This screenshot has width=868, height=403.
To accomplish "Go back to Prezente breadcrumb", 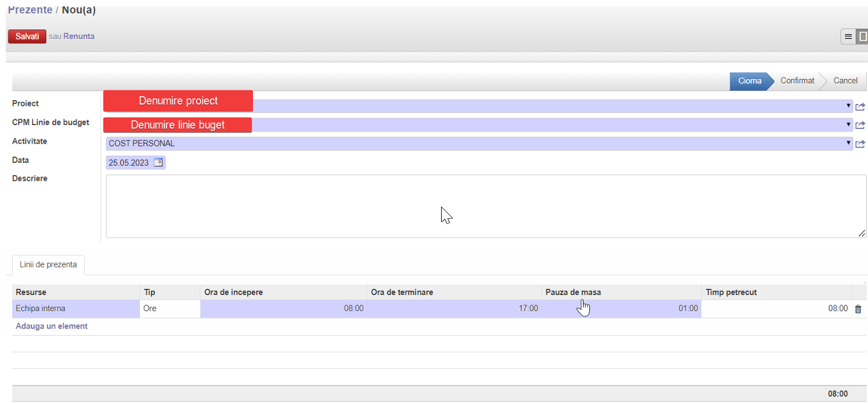I will click(30, 10).
